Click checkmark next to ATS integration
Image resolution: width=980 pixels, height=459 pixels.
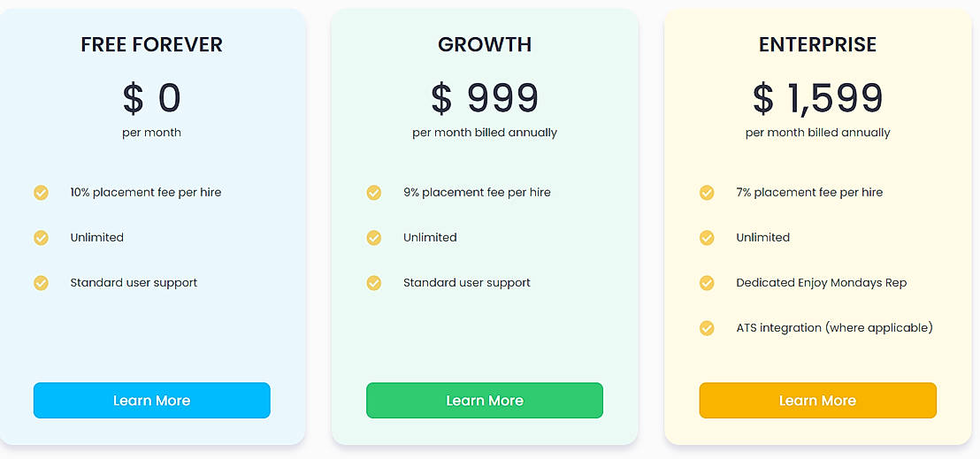(x=707, y=328)
